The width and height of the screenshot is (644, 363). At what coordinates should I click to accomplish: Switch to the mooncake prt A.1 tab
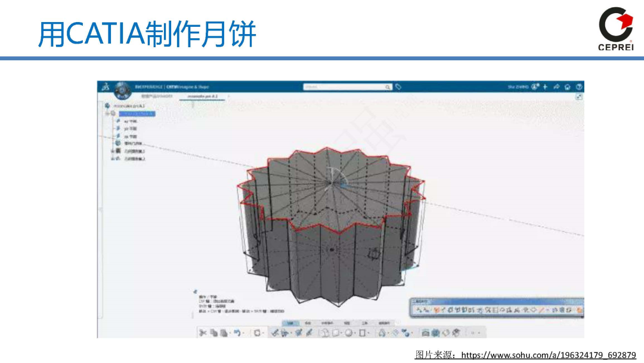[203, 96]
